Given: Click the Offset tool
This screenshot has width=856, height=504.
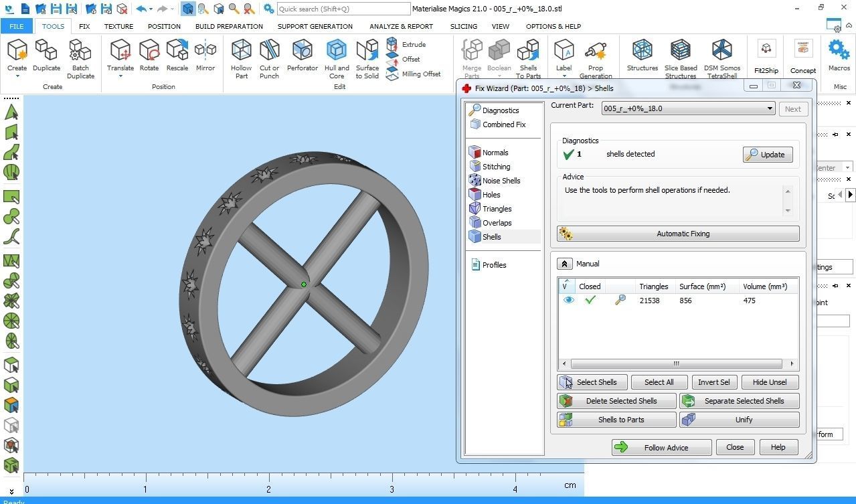Looking at the screenshot, I should 404,59.
